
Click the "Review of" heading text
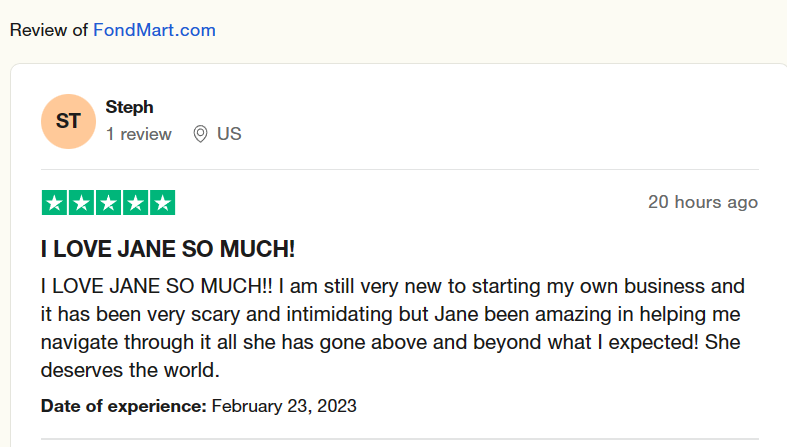(49, 30)
